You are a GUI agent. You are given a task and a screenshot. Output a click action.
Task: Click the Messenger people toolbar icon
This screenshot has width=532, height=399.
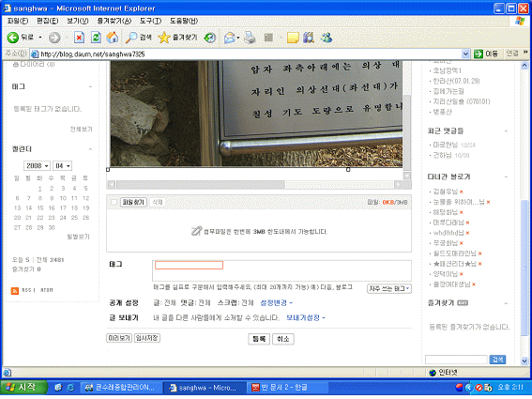(327, 38)
